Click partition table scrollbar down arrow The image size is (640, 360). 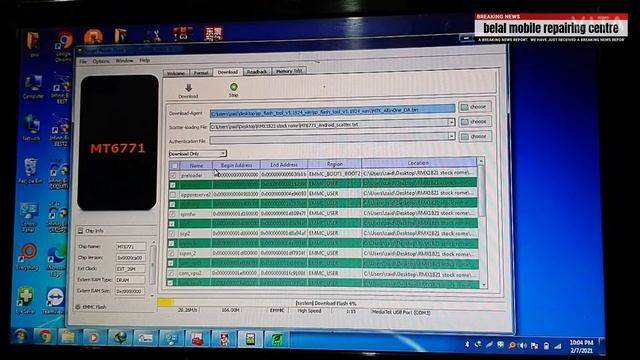pyautogui.click(x=484, y=284)
